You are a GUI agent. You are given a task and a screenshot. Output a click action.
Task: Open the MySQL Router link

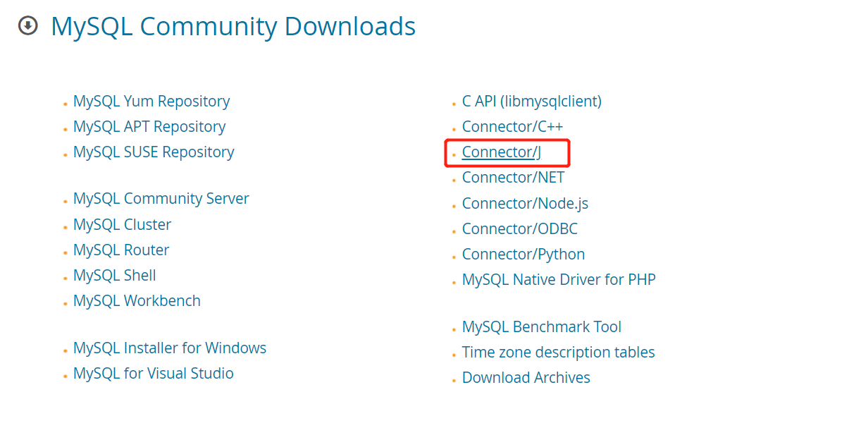pos(121,250)
